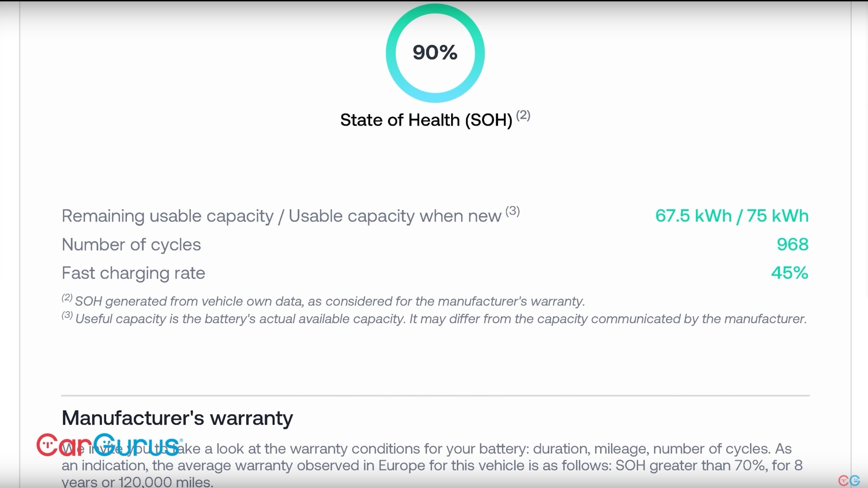Select the Manufacturer's warranty heading
Screen dimensions: 868x488
point(177,418)
